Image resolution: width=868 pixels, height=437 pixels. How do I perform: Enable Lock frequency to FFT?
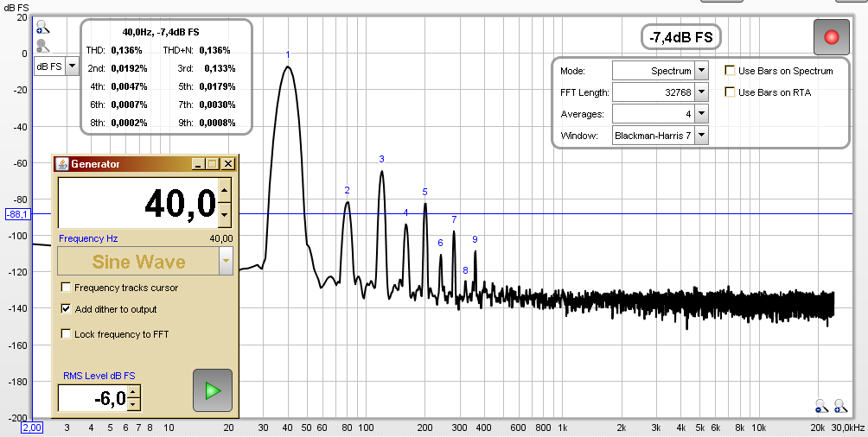67,333
